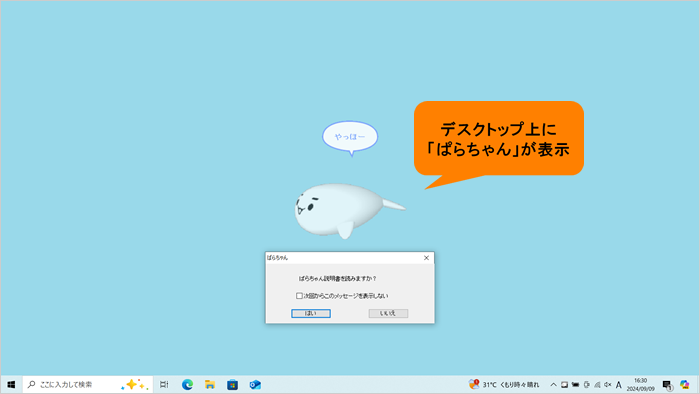Open the clock showing 16:30
The height and width of the screenshot is (394, 700).
click(641, 384)
